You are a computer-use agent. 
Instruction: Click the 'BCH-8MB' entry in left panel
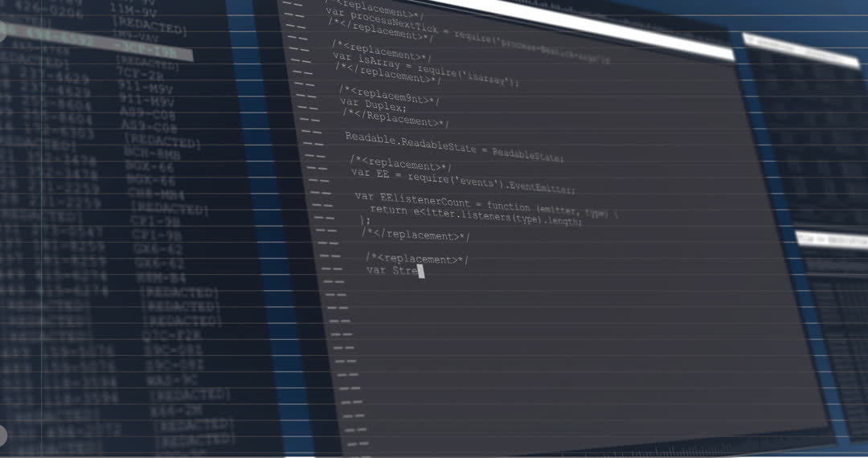point(153,153)
